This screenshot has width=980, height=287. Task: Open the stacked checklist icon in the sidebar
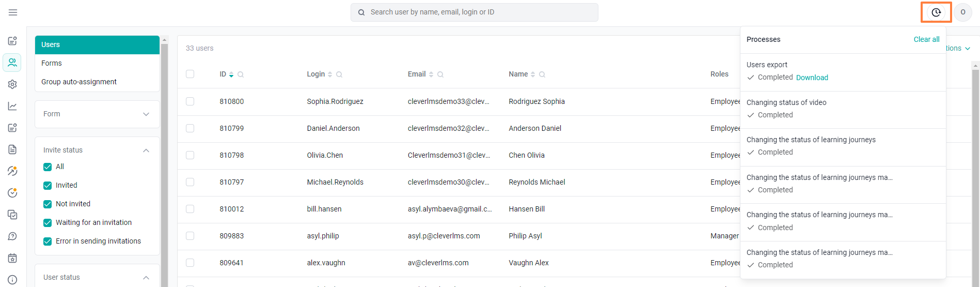[x=12, y=215]
